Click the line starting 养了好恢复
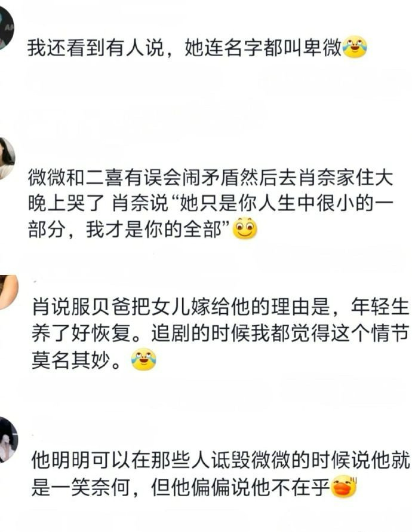This screenshot has width=412, height=532. [220, 333]
